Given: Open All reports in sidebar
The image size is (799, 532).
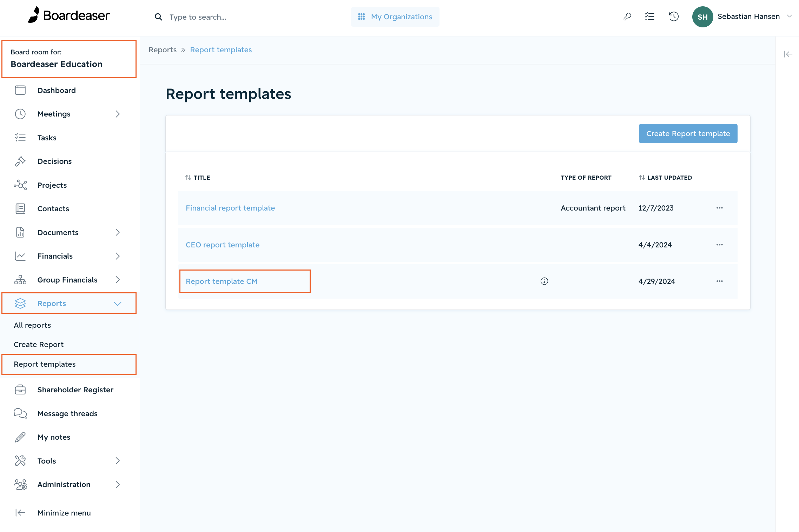Looking at the screenshot, I should 32,325.
